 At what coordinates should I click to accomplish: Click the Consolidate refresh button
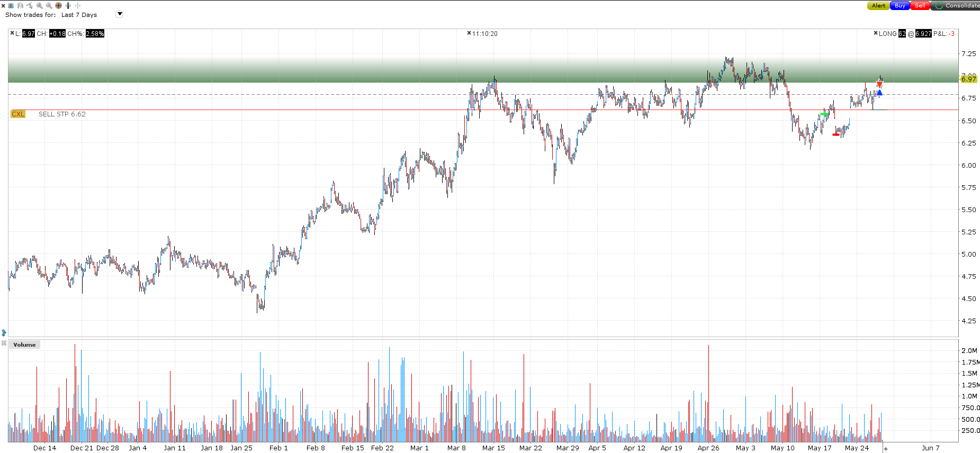pyautogui.click(x=956, y=6)
